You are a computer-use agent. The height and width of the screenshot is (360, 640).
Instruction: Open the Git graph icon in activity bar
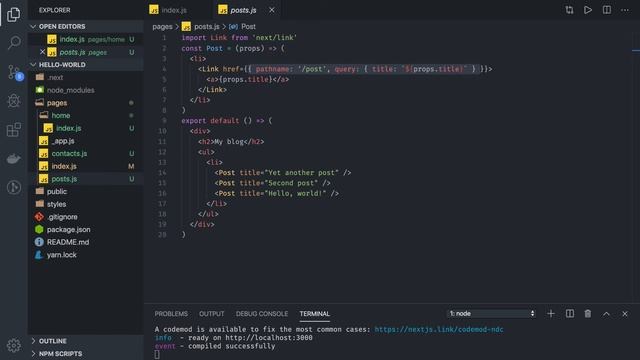[13, 187]
